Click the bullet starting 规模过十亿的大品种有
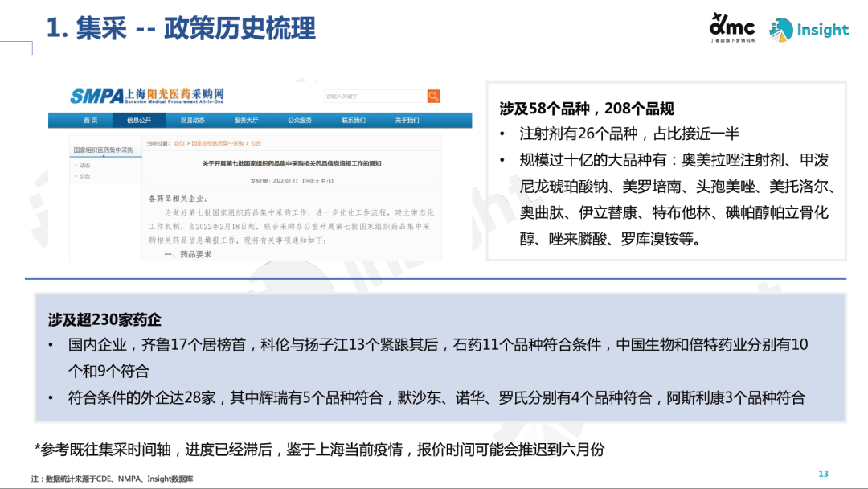This screenshot has height=489, width=868. [x=677, y=200]
